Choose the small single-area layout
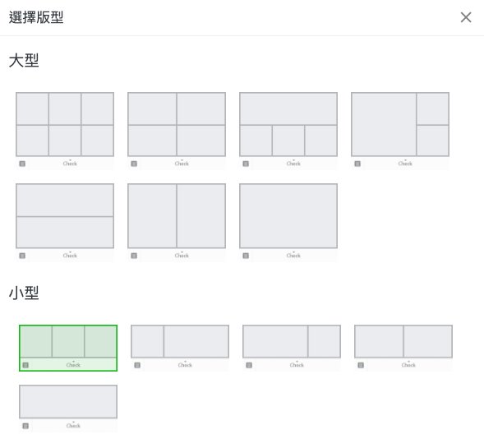 click(68, 409)
